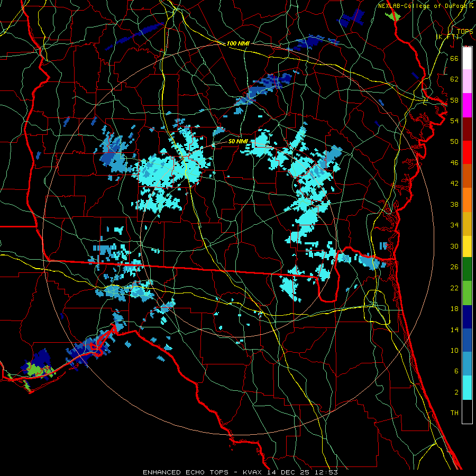This screenshot has width=476, height=476.
Task: Click the legend value 46
Action: [454, 163]
